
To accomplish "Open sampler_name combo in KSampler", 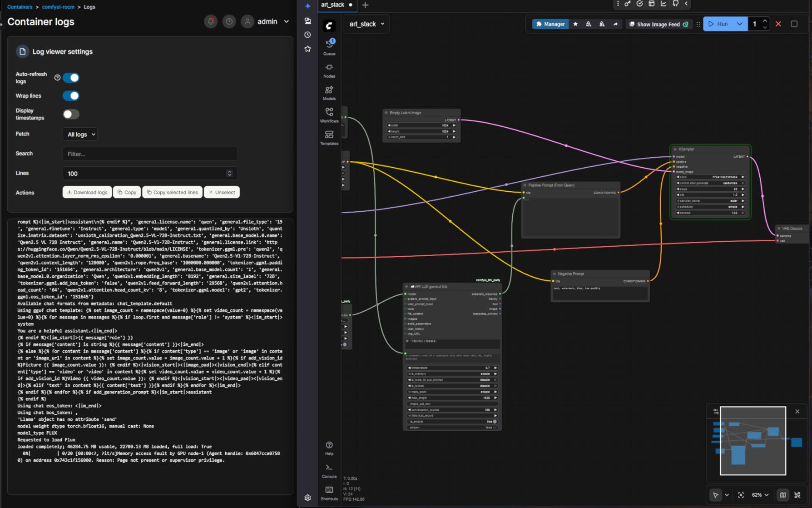I will tap(710, 201).
